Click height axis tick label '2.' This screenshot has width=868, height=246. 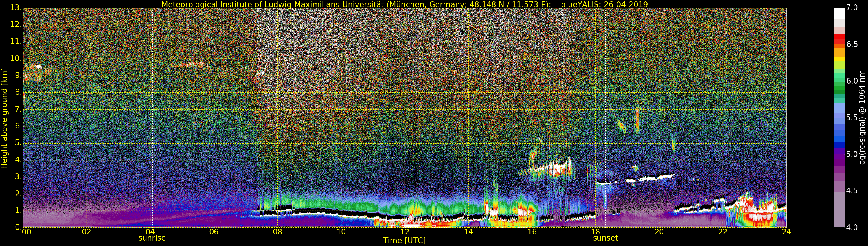pos(18,193)
